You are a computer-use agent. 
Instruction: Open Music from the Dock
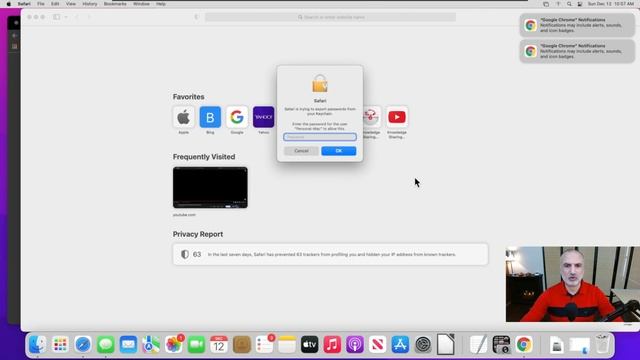332,344
